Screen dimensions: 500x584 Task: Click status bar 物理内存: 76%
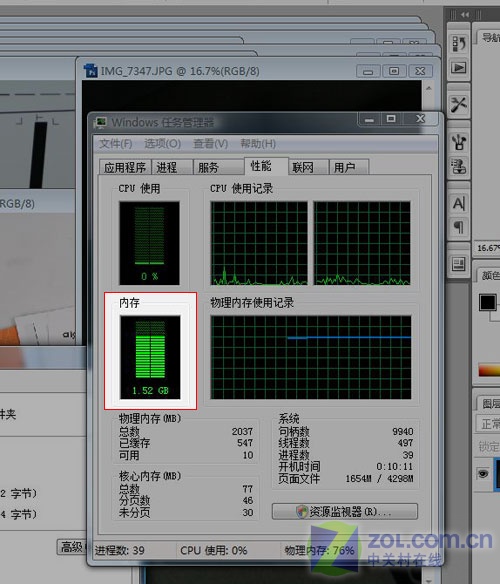coord(319,550)
